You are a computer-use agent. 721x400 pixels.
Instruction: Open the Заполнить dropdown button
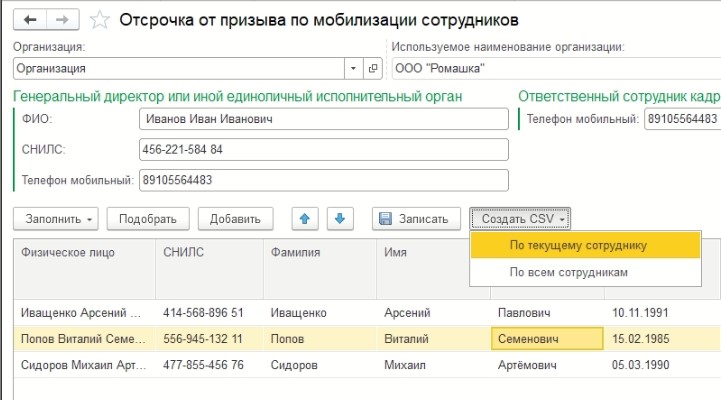(x=56, y=219)
